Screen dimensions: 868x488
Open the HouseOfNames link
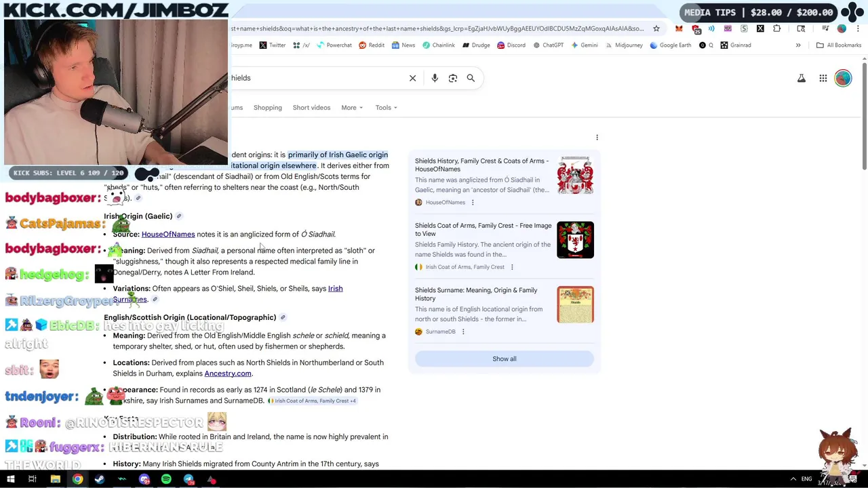[168, 235]
